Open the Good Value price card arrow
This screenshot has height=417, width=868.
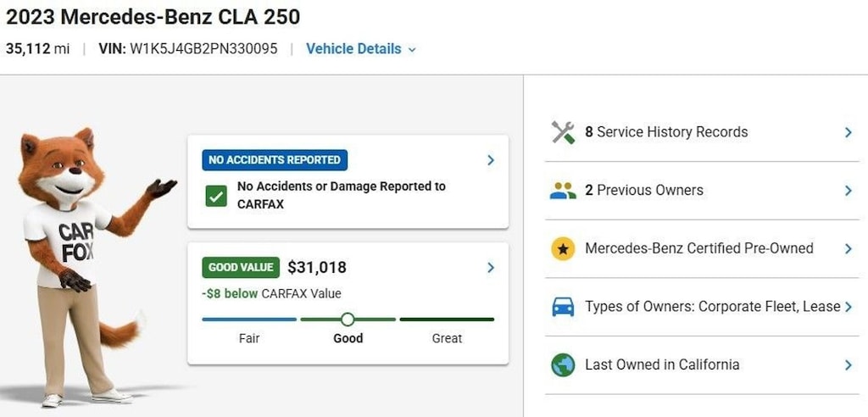point(491,268)
